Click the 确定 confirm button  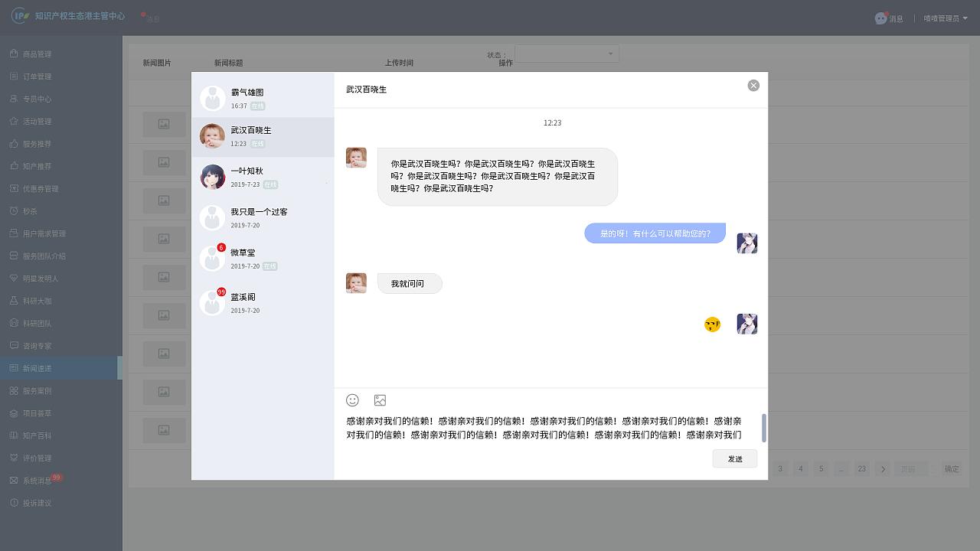click(951, 468)
